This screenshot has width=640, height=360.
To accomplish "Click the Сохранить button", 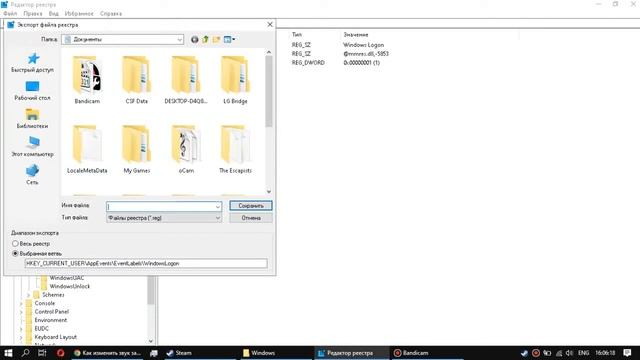I will [x=251, y=206].
